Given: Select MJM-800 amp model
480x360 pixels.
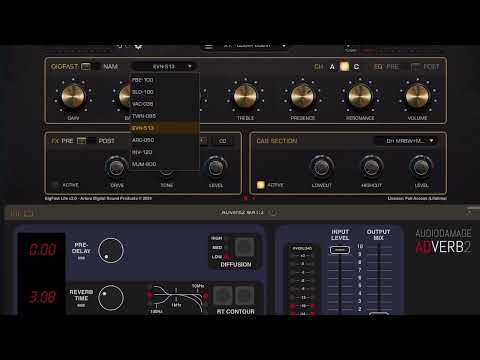Looking at the screenshot, I should click(164, 164).
